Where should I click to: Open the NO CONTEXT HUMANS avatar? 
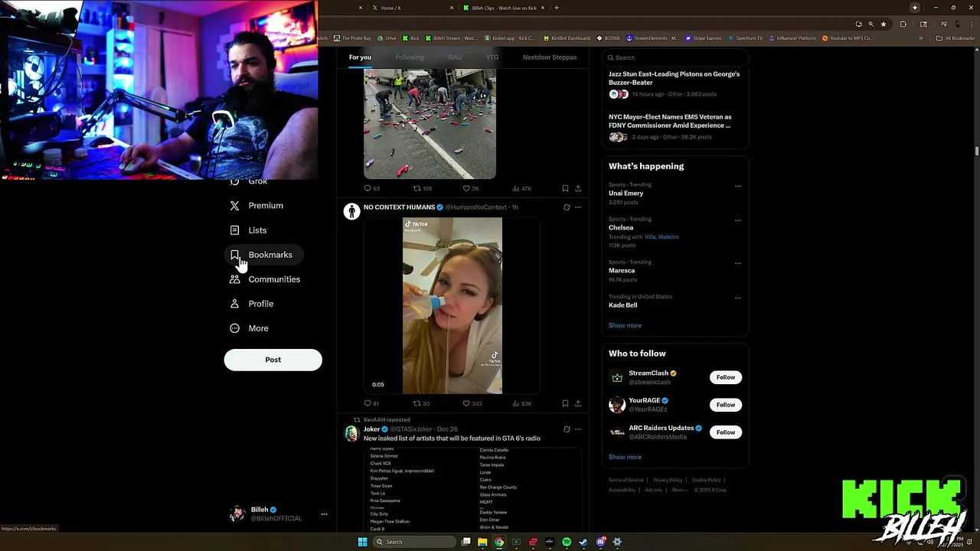[x=351, y=212]
